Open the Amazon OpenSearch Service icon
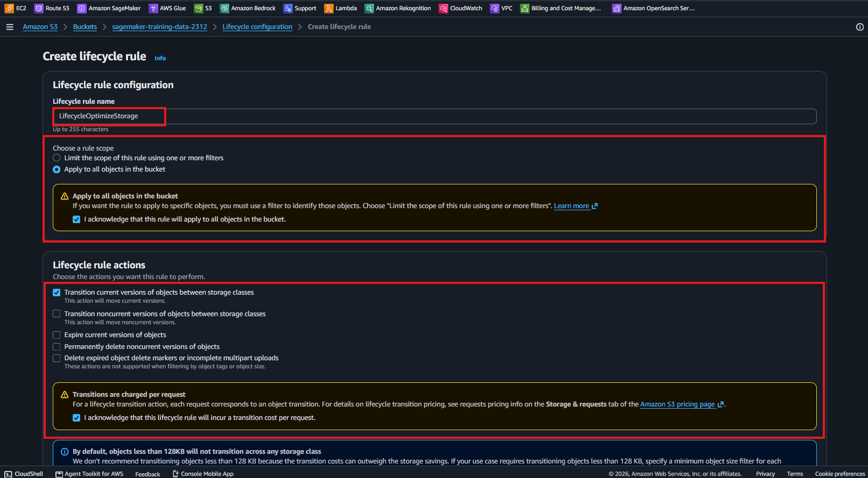 pyautogui.click(x=617, y=8)
